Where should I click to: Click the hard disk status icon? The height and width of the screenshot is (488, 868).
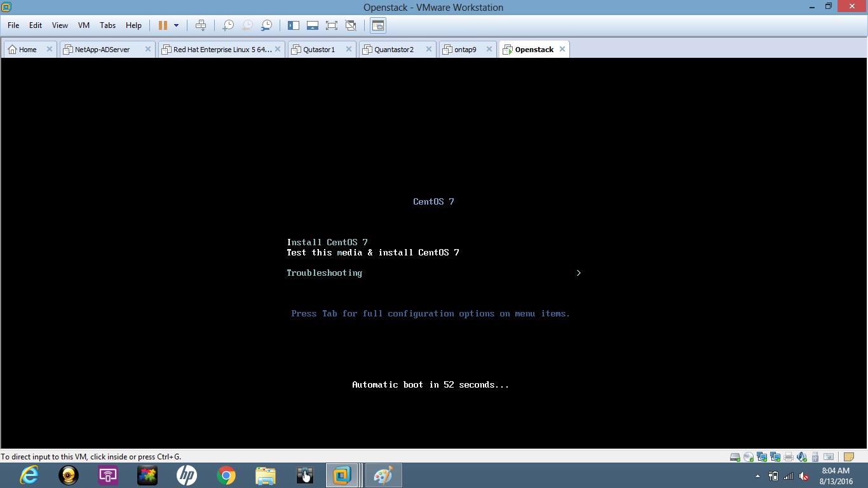click(x=735, y=457)
